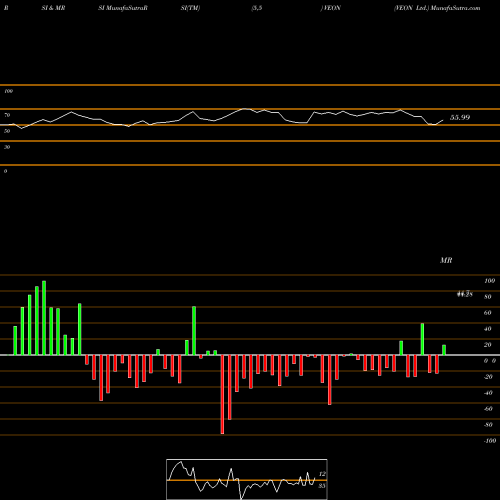Click the RSI axis label 30
Screen dimensions: 500x500
(x=7, y=147)
